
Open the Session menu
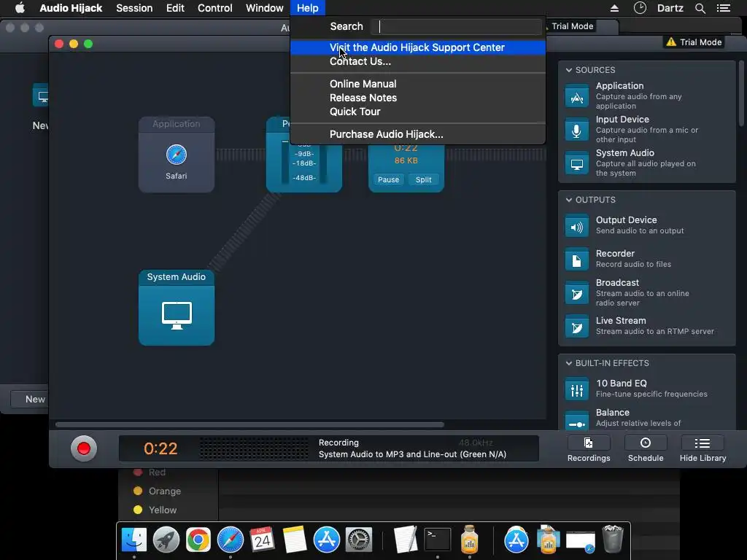[x=134, y=8]
